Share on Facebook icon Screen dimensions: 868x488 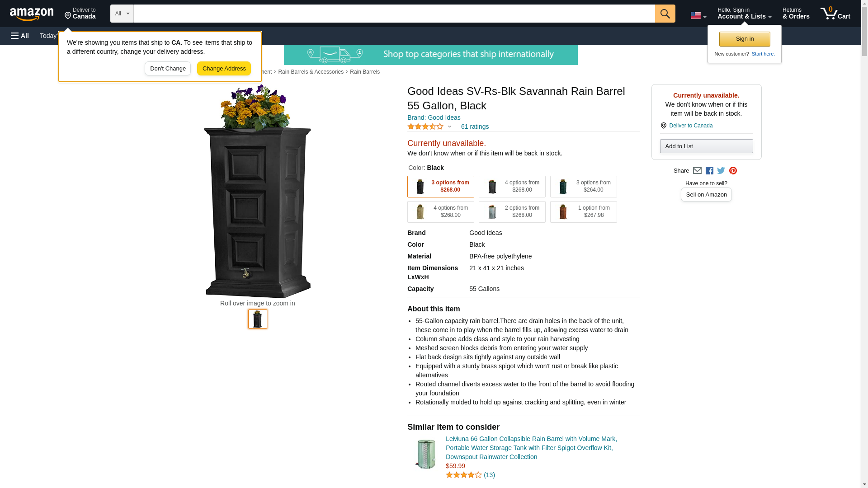tap(709, 171)
